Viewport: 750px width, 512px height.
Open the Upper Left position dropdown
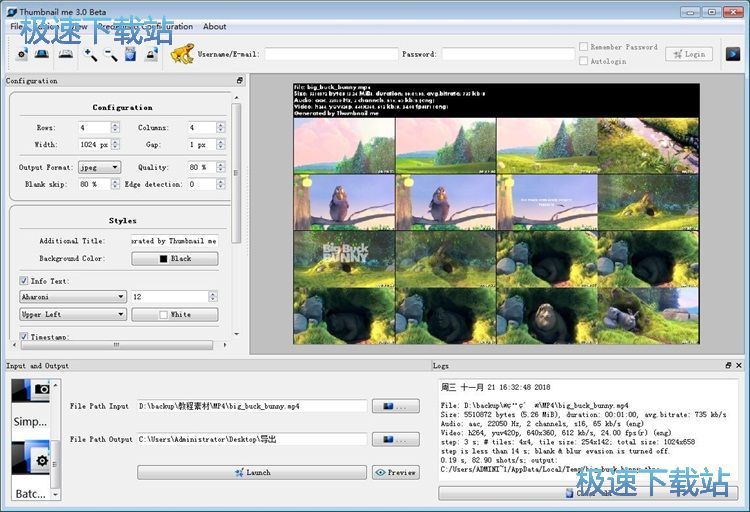tap(73, 314)
